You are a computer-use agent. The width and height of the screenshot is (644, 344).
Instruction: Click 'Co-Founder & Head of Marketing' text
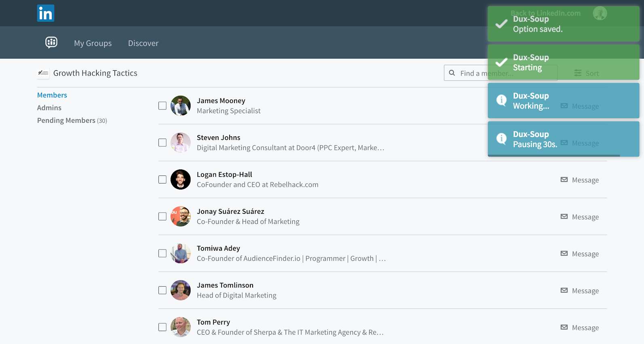pyautogui.click(x=248, y=222)
